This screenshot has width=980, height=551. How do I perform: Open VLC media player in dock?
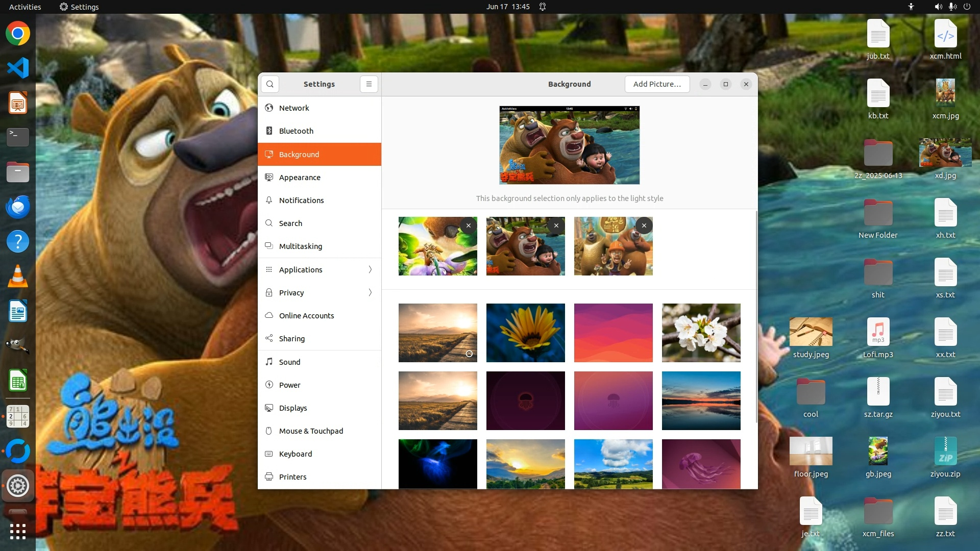coord(18,276)
